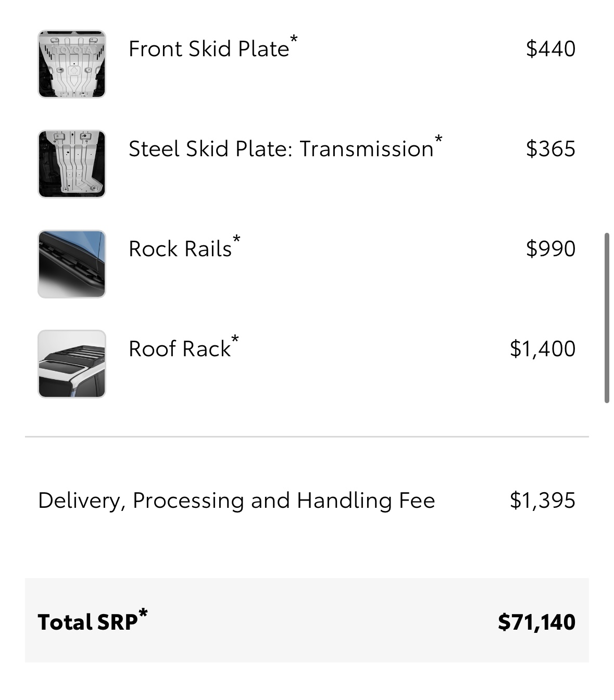
Task: Click the $365 transmission skid plate price
Action: pyautogui.click(x=550, y=149)
